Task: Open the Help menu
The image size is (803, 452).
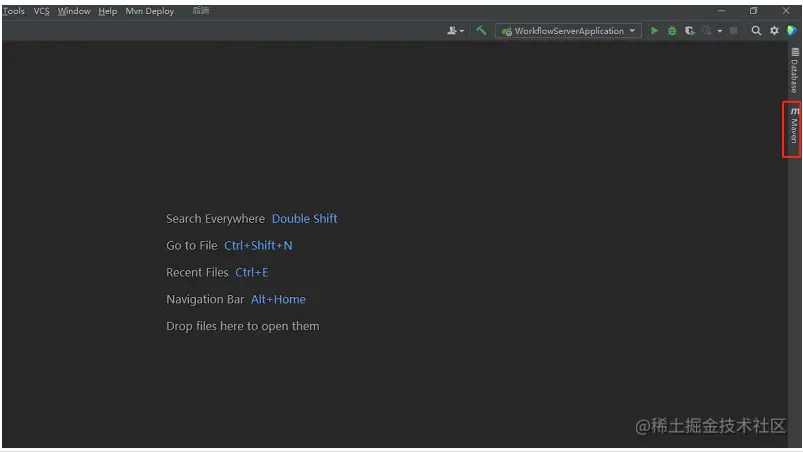Action: point(108,11)
